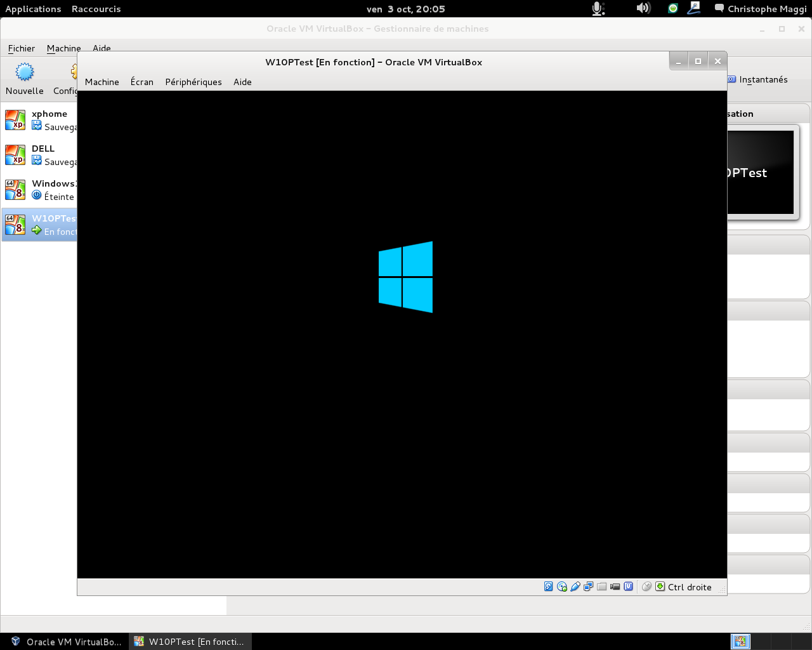This screenshot has width=812, height=650.
Task: Open the Écran menu
Action: click(142, 82)
